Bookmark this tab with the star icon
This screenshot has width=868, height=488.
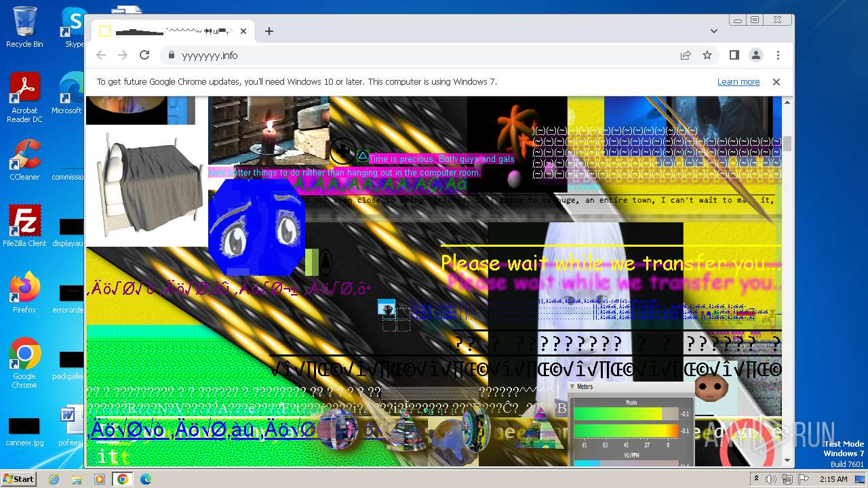(707, 56)
